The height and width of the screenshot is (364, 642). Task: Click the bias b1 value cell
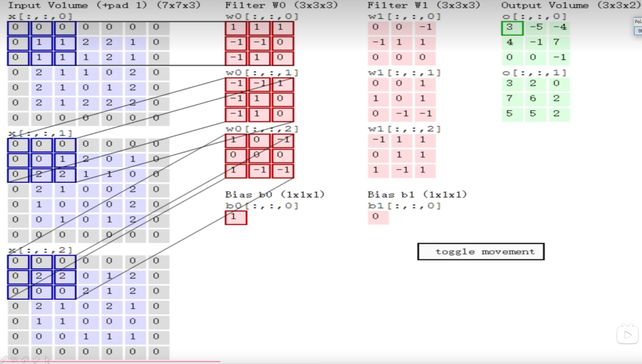[x=378, y=217]
